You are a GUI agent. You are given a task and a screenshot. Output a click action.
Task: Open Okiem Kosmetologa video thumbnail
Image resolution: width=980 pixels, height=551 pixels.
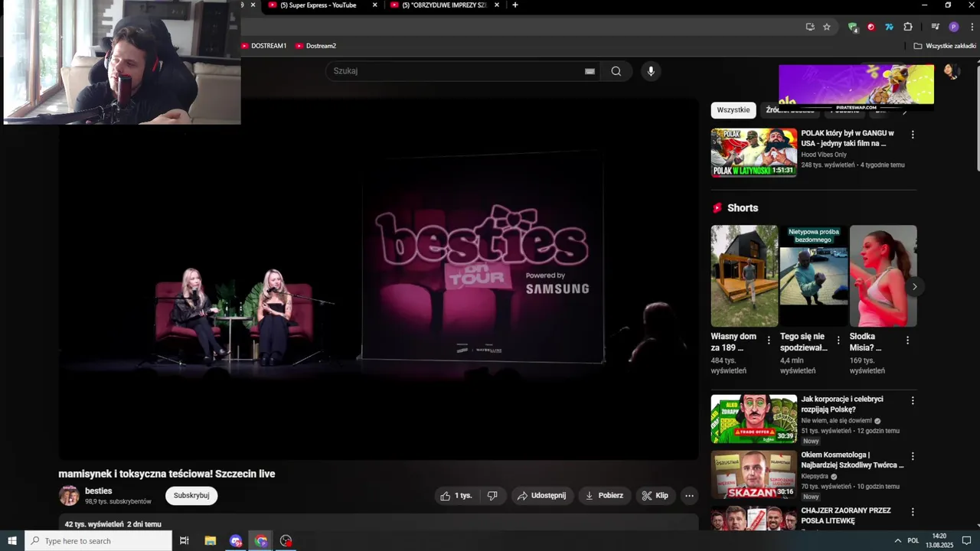pyautogui.click(x=754, y=474)
